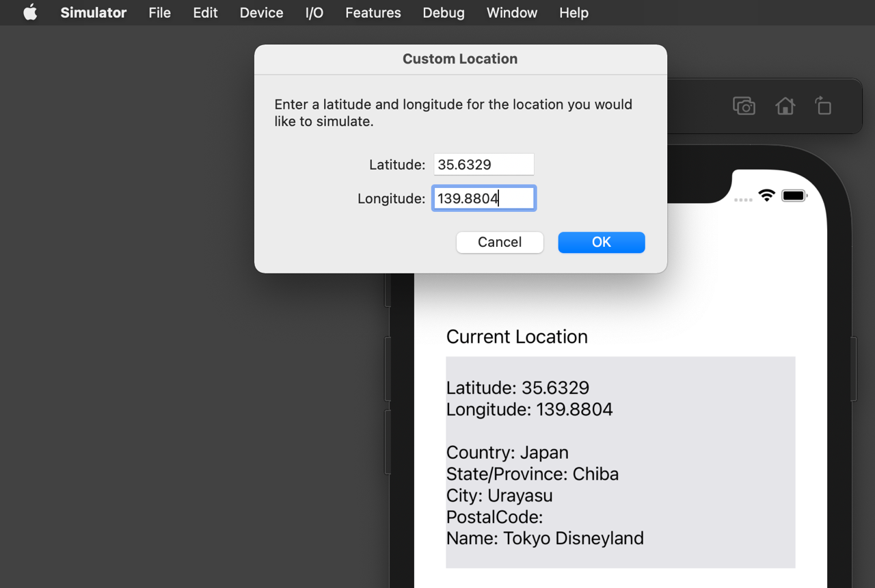Click 'Country: Japan' text

point(507,453)
